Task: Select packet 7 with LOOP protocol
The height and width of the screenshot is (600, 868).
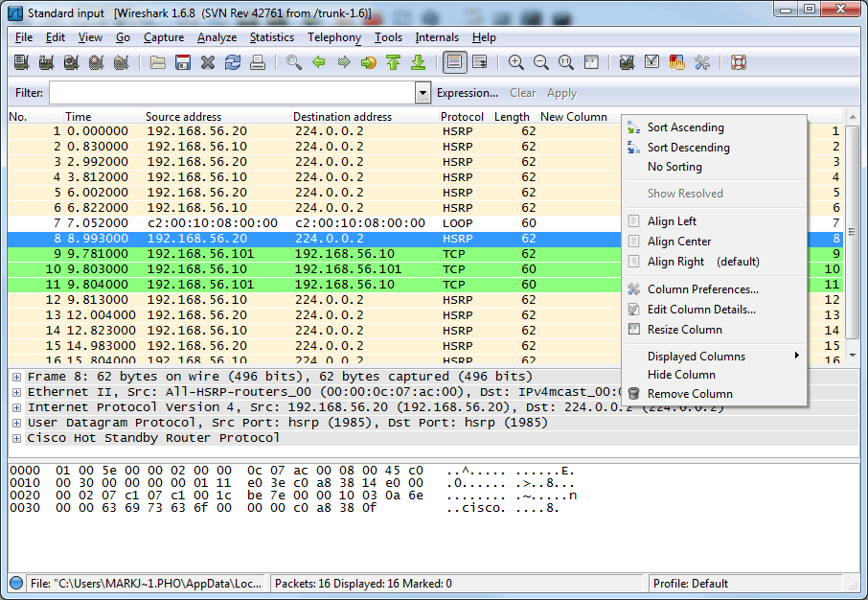Action: tap(314, 223)
